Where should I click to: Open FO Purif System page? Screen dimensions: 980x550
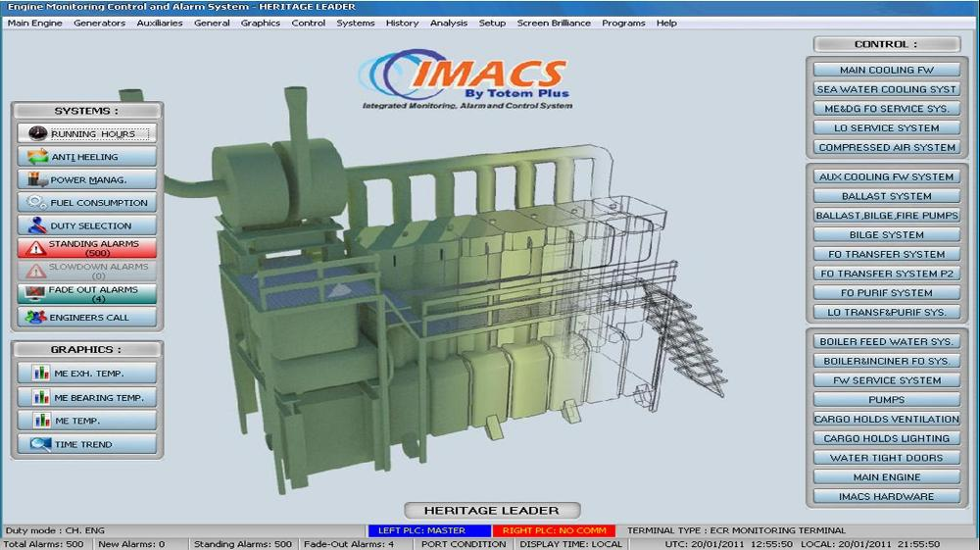[886, 292]
